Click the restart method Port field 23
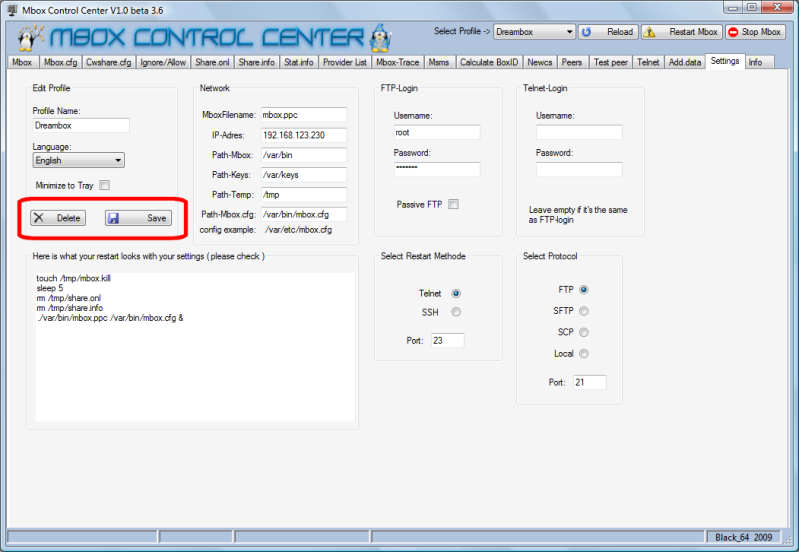 [x=447, y=340]
